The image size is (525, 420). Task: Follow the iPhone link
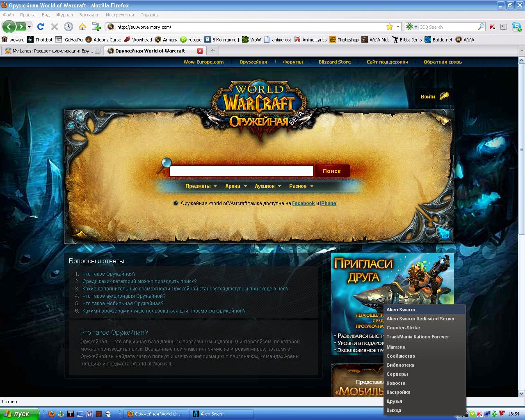[x=328, y=203]
